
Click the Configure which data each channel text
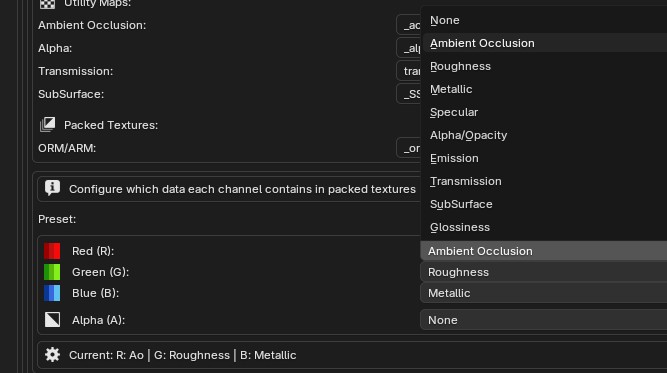point(242,189)
